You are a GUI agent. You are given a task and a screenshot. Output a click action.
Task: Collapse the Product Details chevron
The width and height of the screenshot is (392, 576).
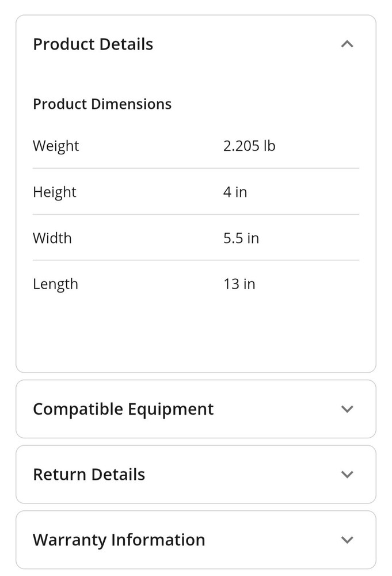(347, 44)
